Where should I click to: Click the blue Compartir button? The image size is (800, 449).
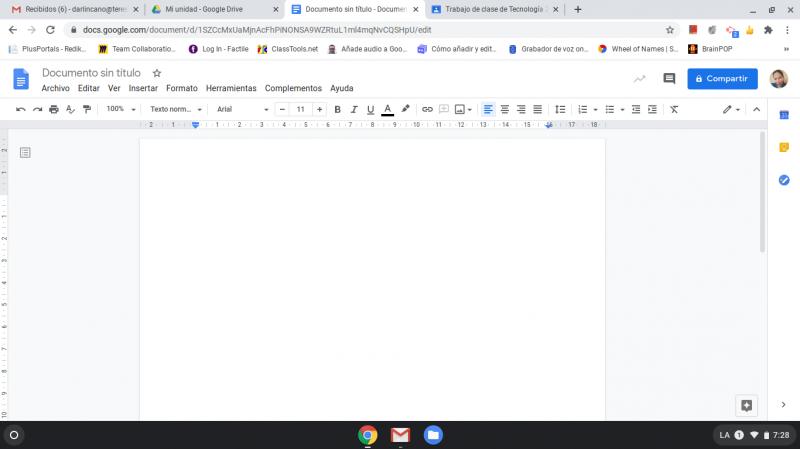722,79
